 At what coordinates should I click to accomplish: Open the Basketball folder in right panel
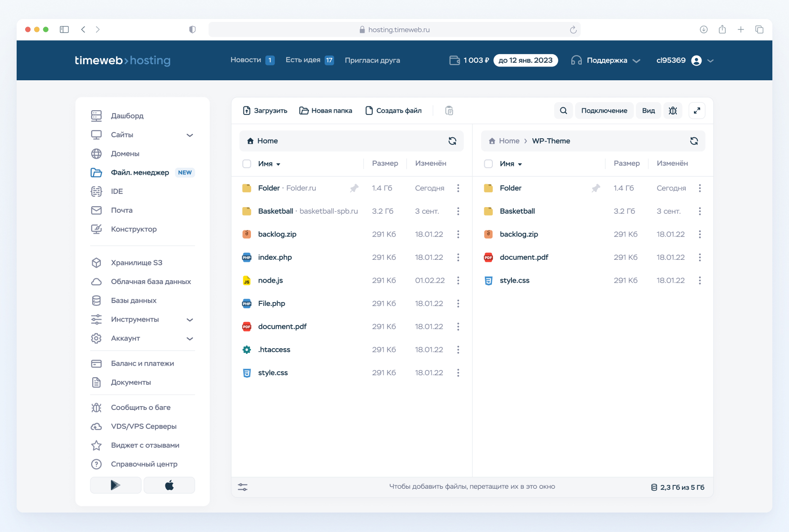pyautogui.click(x=517, y=211)
